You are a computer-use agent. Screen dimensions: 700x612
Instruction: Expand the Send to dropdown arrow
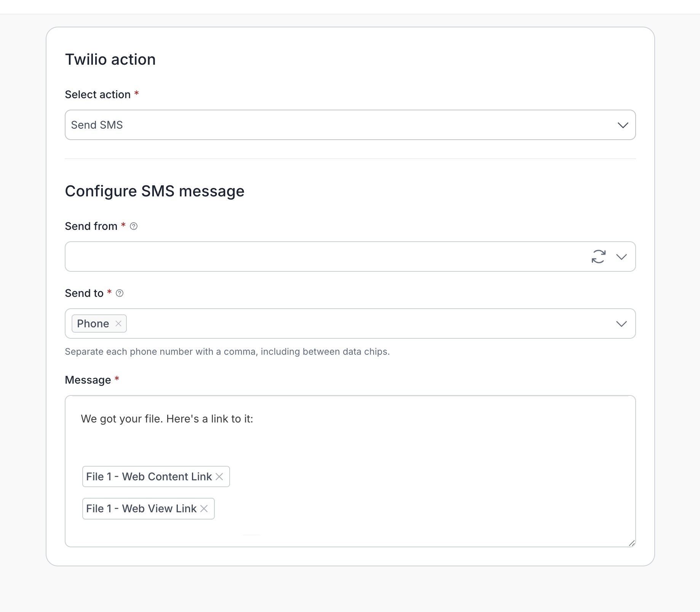(x=622, y=324)
